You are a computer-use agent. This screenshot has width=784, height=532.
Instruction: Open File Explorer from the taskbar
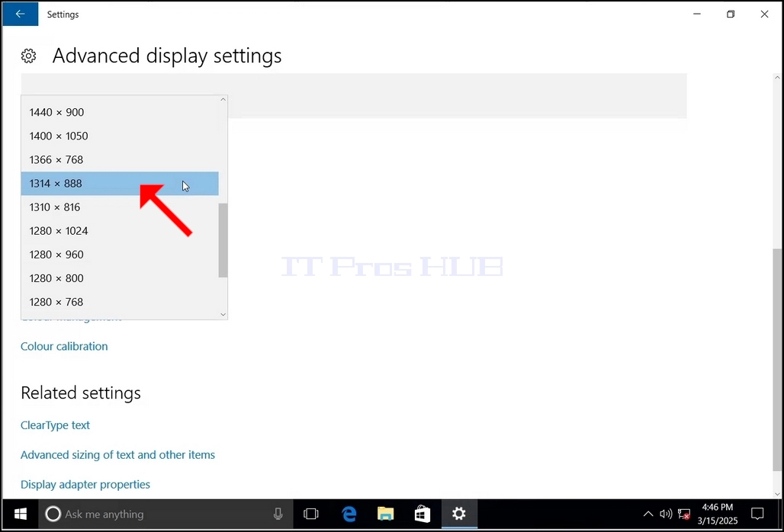(385, 514)
